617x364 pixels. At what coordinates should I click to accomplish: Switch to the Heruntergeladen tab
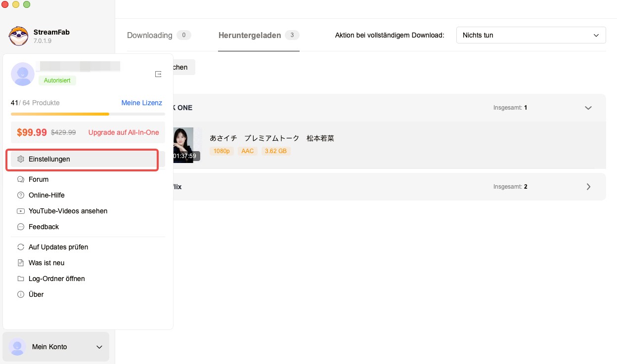coord(259,35)
